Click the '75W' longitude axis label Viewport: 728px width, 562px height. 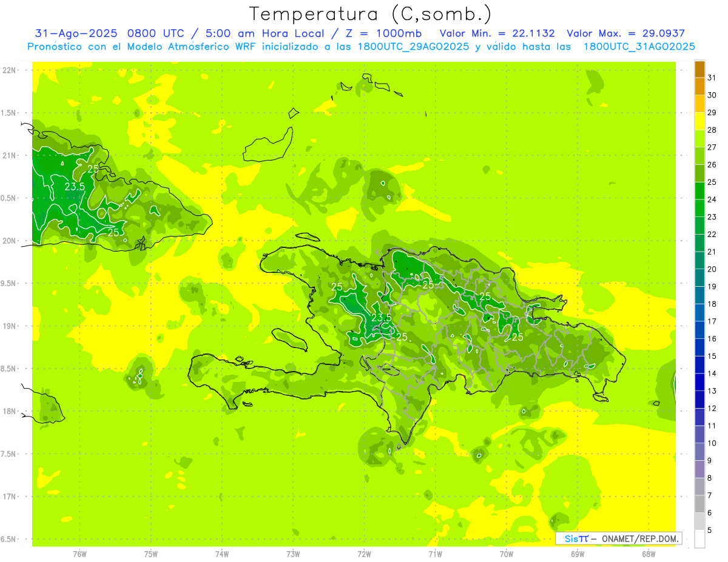(x=151, y=554)
